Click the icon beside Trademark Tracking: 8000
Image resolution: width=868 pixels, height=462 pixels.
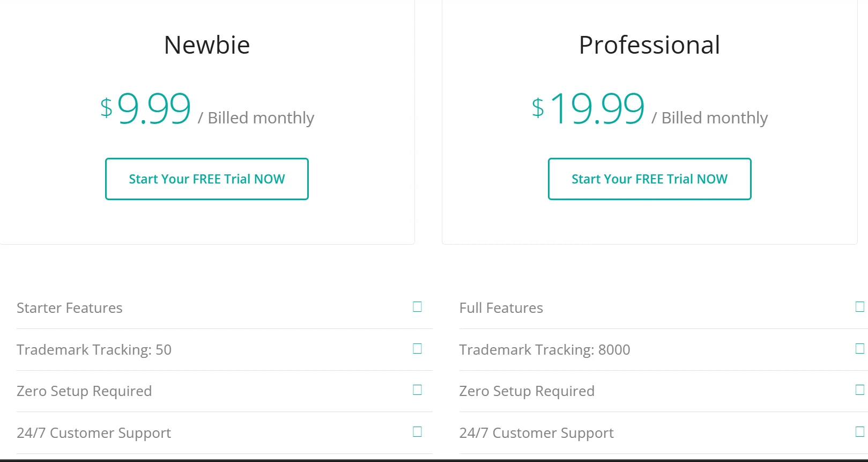pyautogui.click(x=859, y=349)
